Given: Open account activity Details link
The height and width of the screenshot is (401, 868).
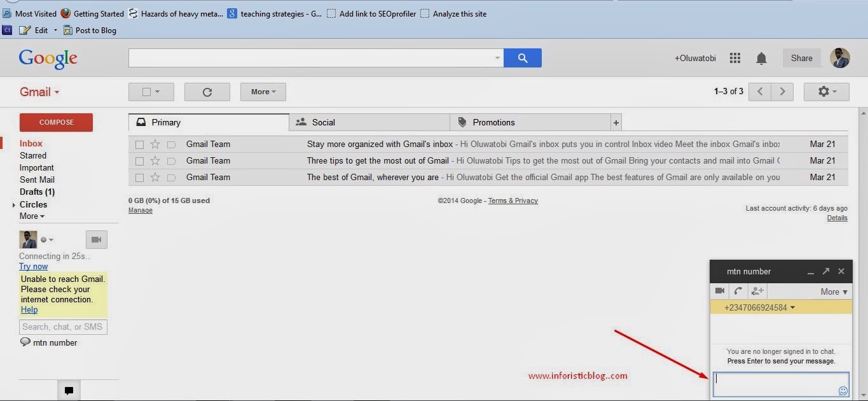Looking at the screenshot, I should coord(837,218).
